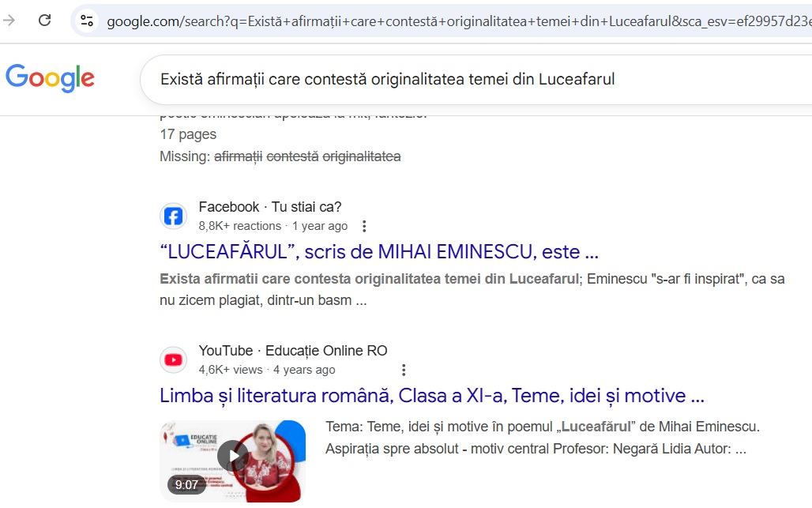Open Limba și literatura română result link
The image size is (812, 508).
(x=432, y=396)
